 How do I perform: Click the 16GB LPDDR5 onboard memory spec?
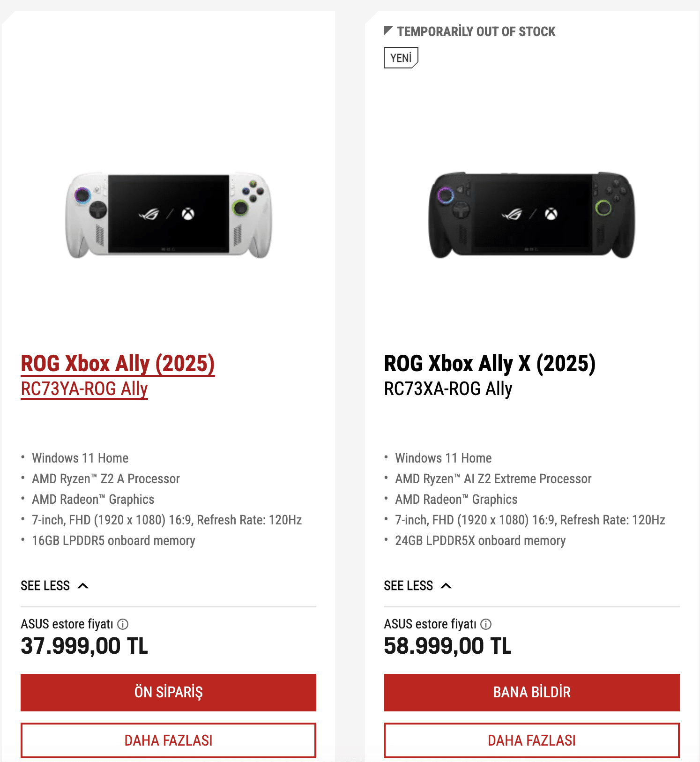[x=113, y=541]
